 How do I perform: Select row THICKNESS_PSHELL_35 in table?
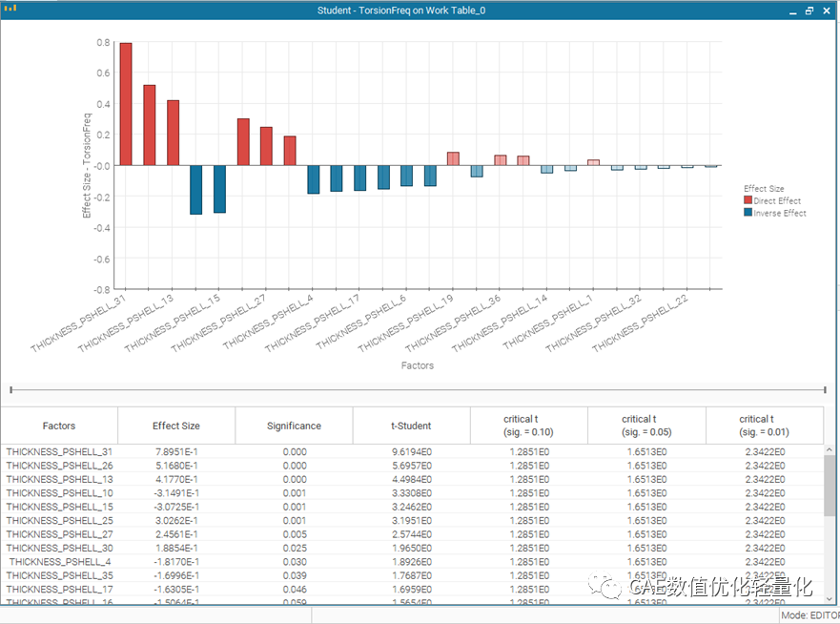pyautogui.click(x=412, y=575)
